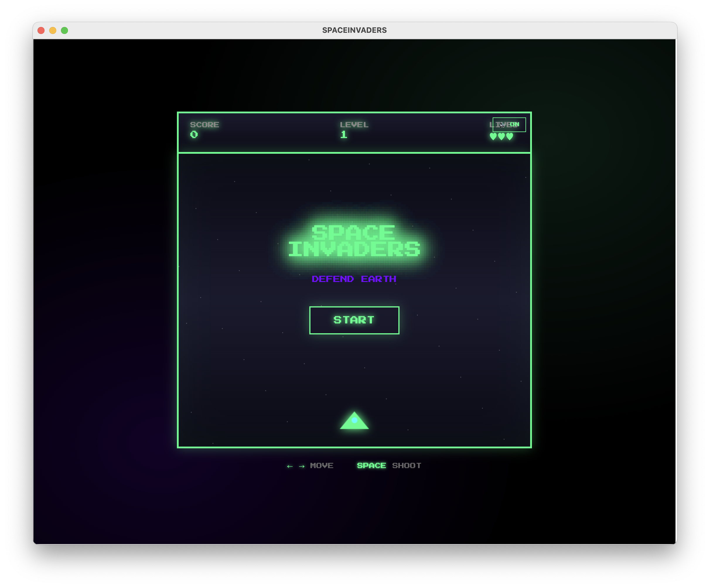Click the SPACE INVADERS glowing title
This screenshot has height=588, width=710.
(x=354, y=241)
